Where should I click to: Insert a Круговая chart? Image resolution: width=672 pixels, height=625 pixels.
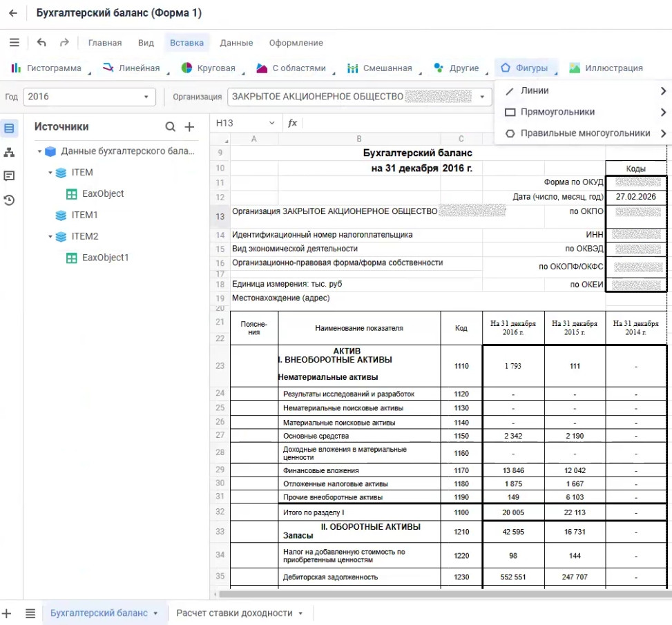click(x=213, y=68)
